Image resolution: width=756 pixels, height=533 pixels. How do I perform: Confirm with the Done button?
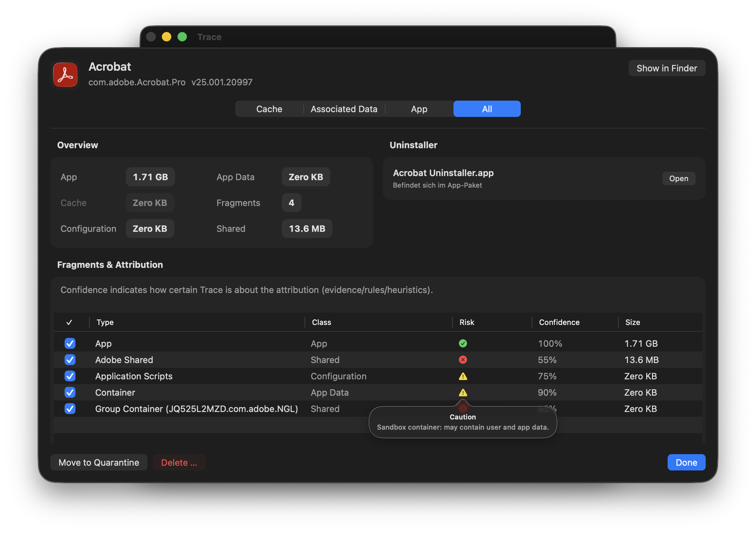[686, 462]
